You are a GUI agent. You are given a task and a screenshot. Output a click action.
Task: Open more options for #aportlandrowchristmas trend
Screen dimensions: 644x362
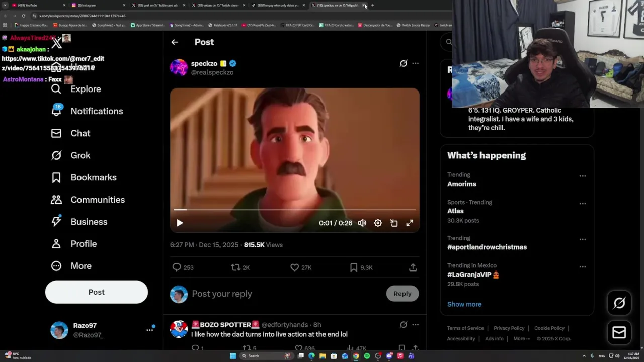pos(583,239)
